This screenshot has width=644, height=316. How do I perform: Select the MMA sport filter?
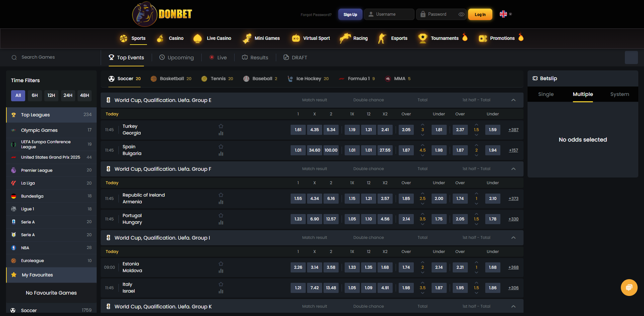click(x=397, y=78)
